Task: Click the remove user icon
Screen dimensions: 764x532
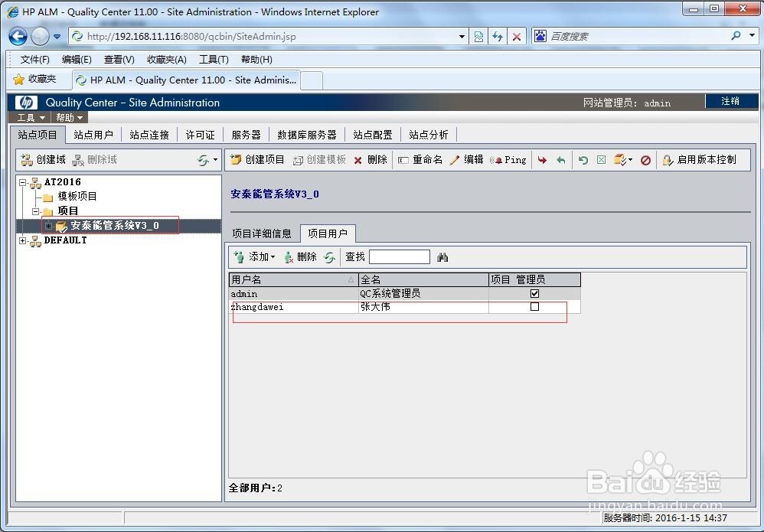Action: pos(300,256)
